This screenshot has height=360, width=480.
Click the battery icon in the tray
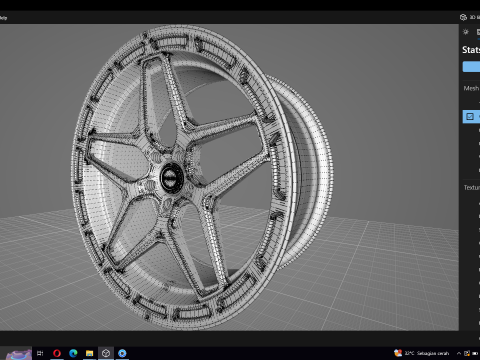click(x=475, y=353)
